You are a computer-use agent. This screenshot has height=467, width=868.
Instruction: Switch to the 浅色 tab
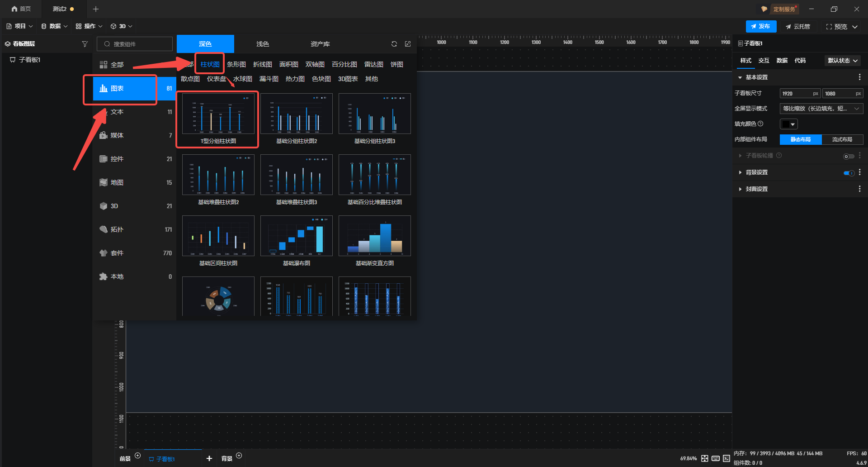click(262, 44)
